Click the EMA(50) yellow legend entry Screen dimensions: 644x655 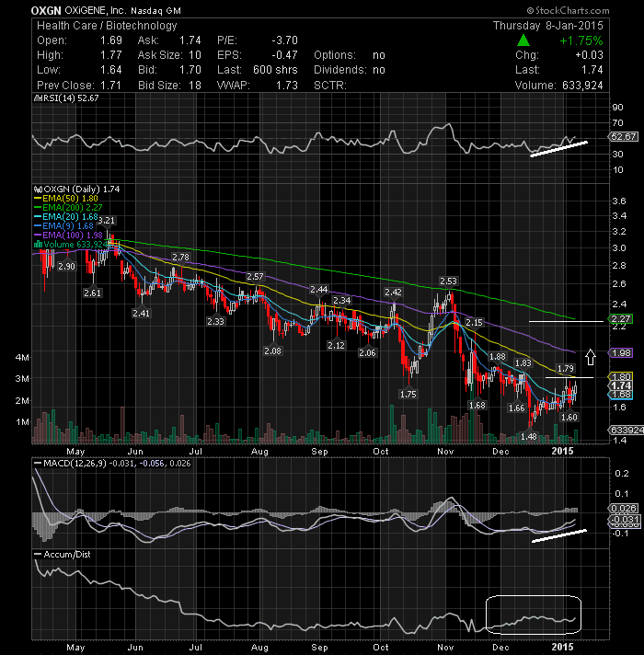66,199
